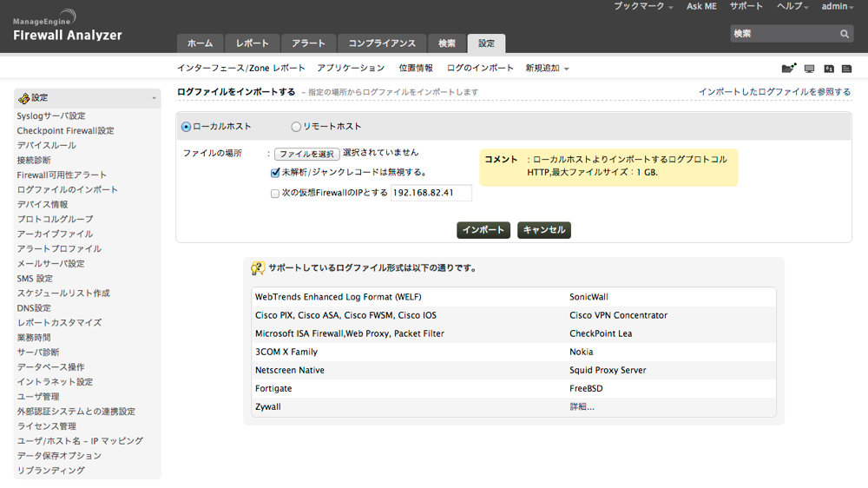
Task: Click the virtual firewall IP input field
Action: click(x=431, y=193)
